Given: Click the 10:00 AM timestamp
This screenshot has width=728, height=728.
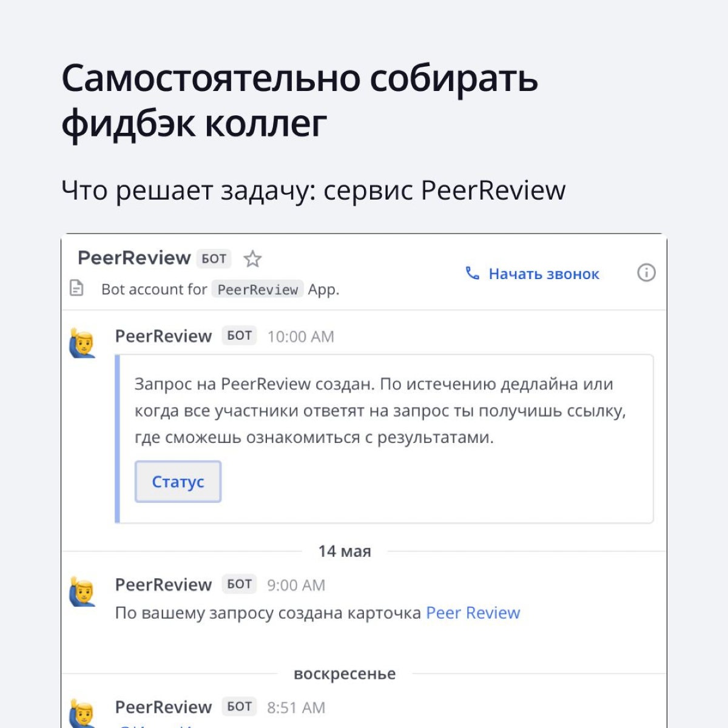Looking at the screenshot, I should click(301, 337).
